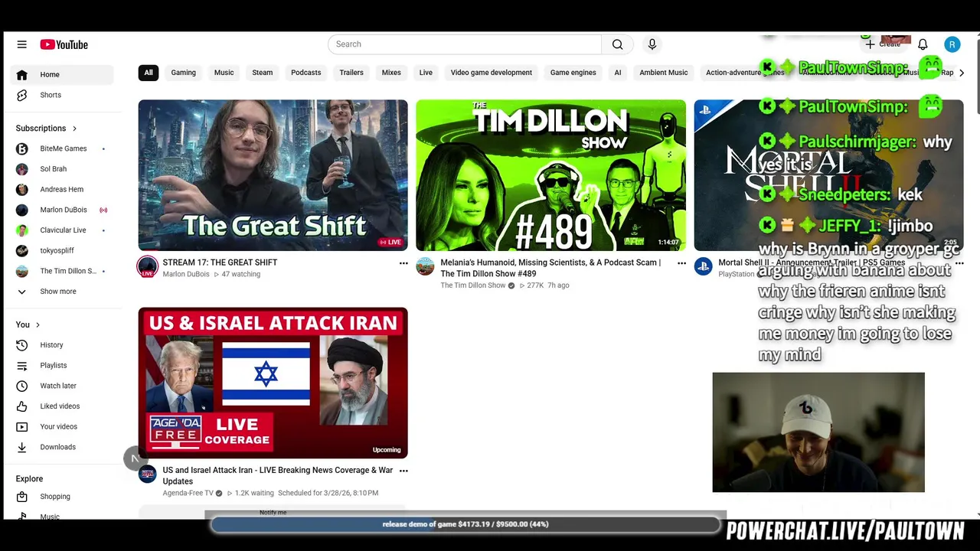The width and height of the screenshot is (980, 551).
Task: Open STREAM 17: THE GREAT SHIFT title
Action: (x=220, y=262)
